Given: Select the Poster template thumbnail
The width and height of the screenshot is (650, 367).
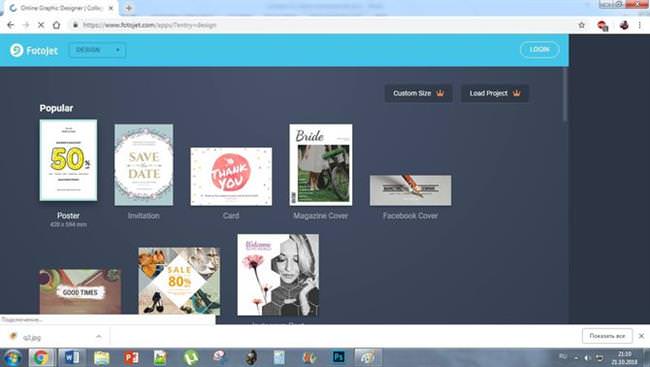Looking at the screenshot, I should click(68, 160).
